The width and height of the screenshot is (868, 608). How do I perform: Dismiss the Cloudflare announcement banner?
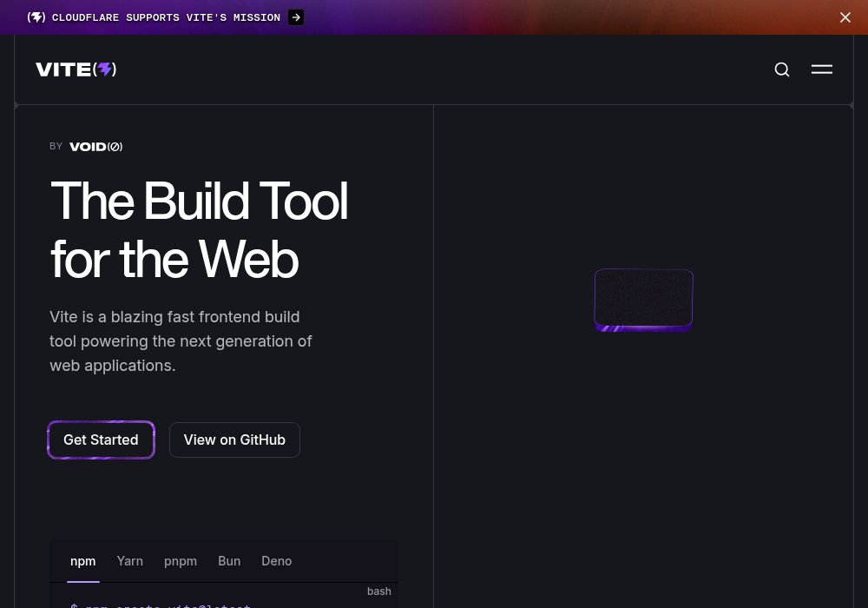coord(845,17)
